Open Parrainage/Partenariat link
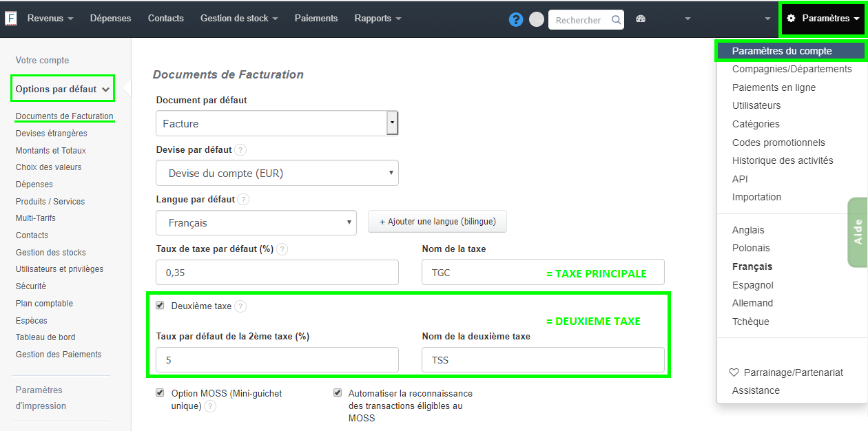 pyautogui.click(x=794, y=372)
